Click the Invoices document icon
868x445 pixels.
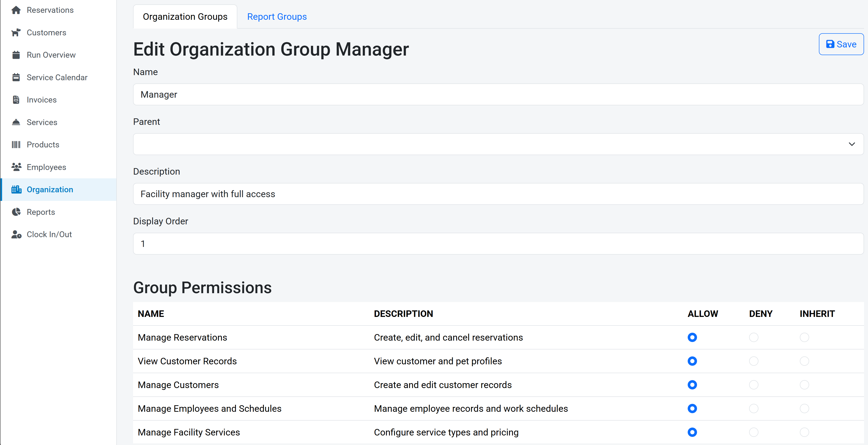(16, 100)
